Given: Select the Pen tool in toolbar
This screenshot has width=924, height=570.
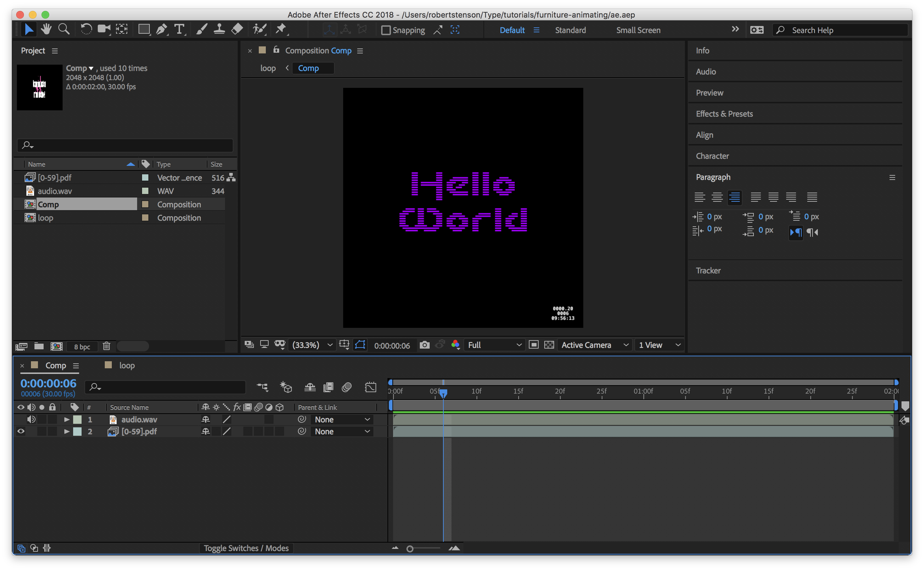Looking at the screenshot, I should 161,30.
